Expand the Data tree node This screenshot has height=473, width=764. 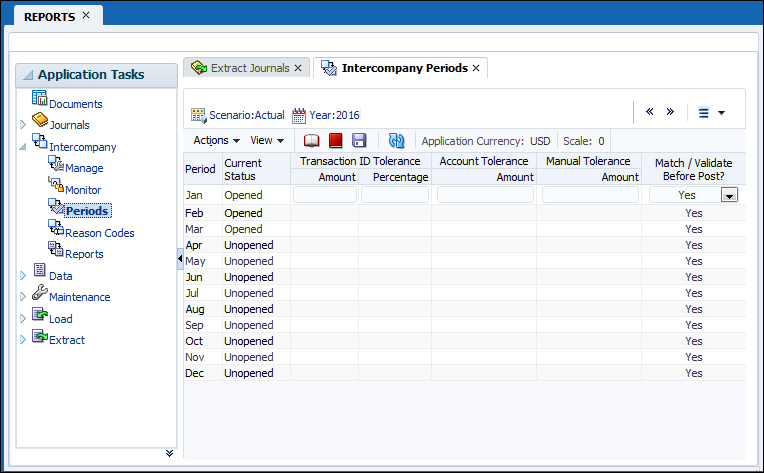[24, 276]
